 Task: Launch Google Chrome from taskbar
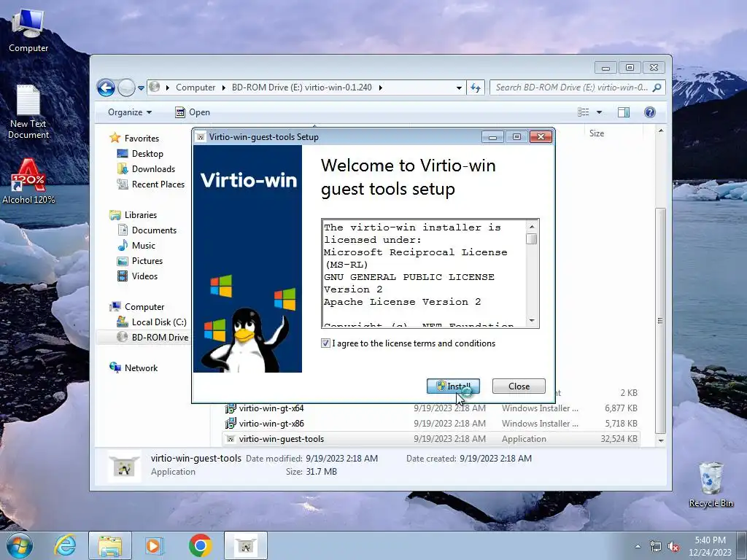pos(200,545)
